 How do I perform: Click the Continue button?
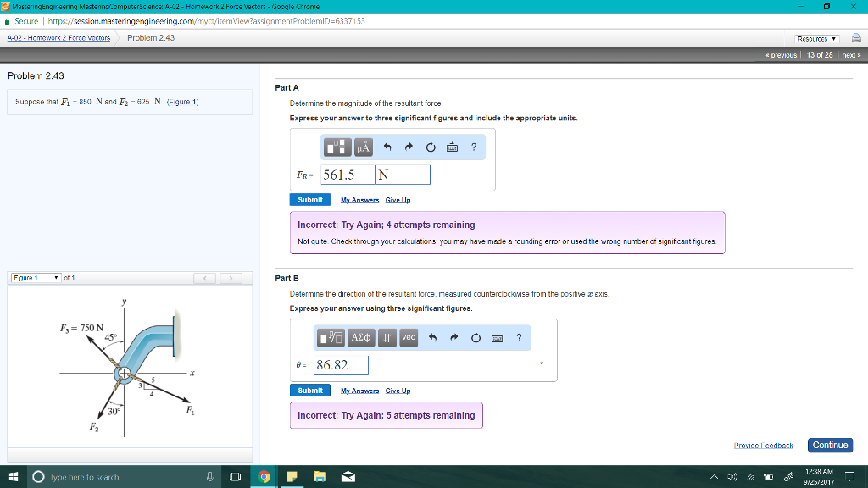point(830,445)
